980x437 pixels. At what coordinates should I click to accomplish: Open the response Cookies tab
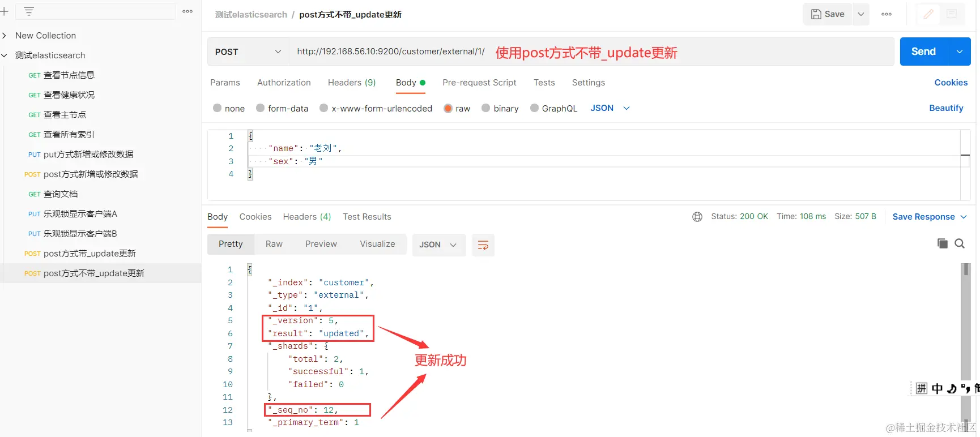click(x=255, y=217)
